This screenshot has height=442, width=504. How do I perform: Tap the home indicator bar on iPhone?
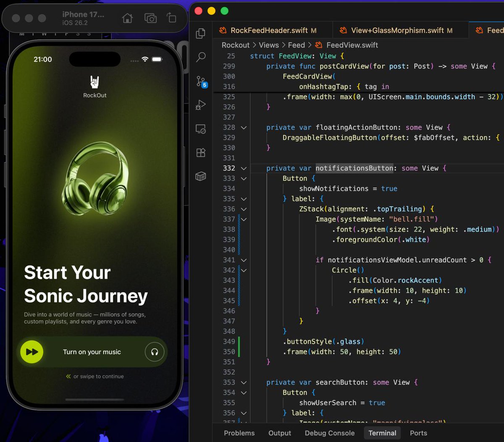pos(95,400)
